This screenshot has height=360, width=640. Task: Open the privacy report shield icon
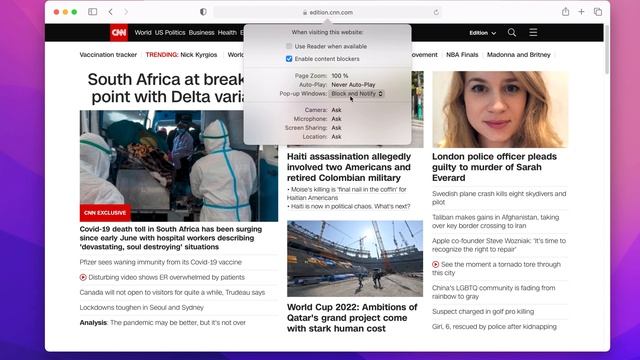(x=203, y=12)
